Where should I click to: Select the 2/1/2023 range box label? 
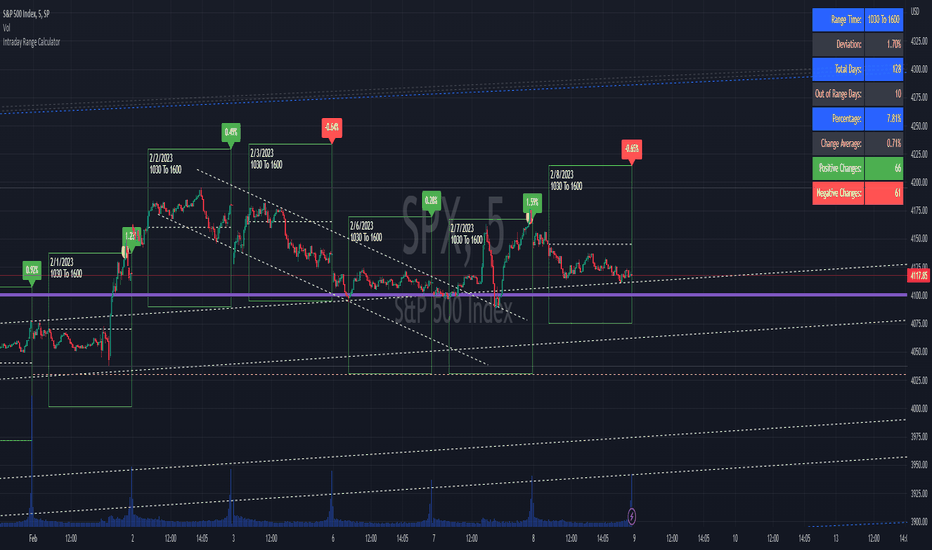[x=66, y=268]
